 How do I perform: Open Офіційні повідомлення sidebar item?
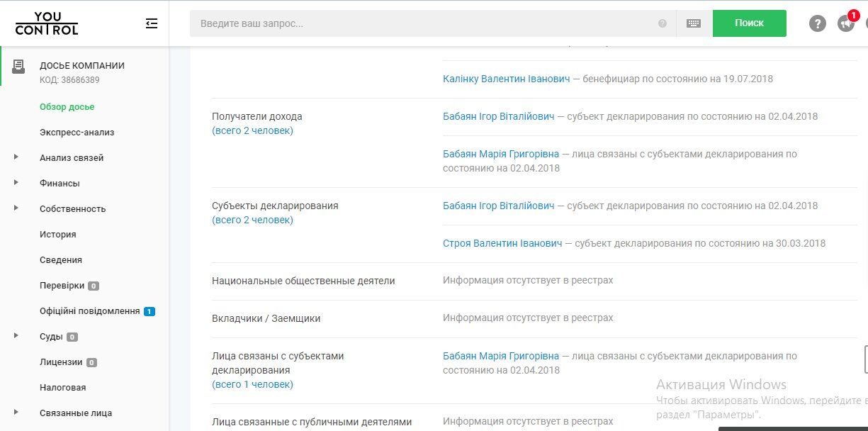[89, 311]
